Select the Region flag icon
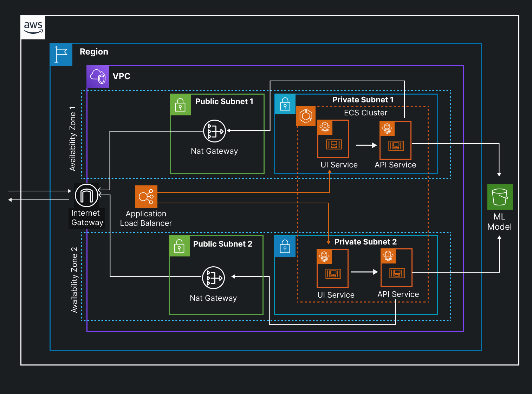This screenshot has width=532, height=394. 61,54
